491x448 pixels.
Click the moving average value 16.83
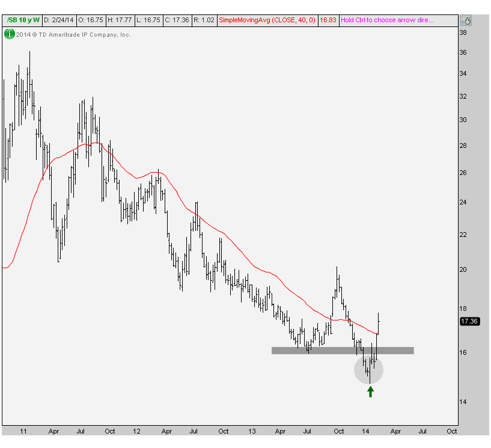pyautogui.click(x=328, y=20)
